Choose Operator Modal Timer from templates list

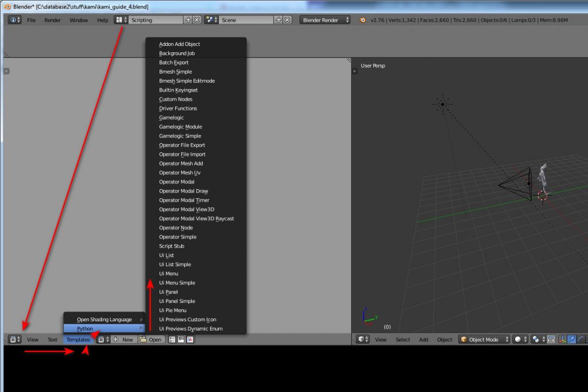[x=184, y=200]
